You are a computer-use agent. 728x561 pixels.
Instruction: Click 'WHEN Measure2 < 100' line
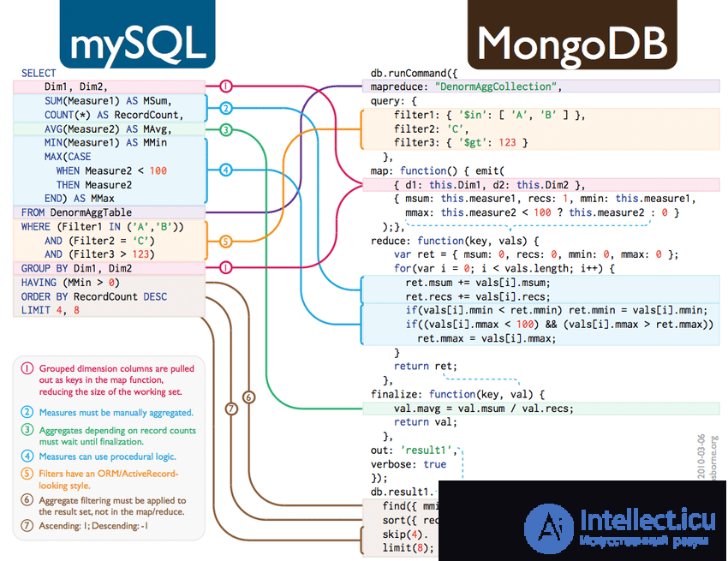[111, 171]
